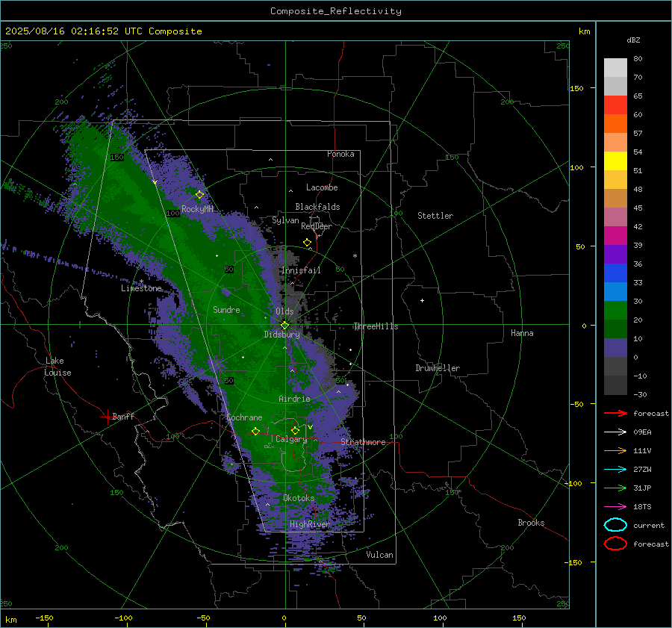Pick the yellow 54 dBZ color band

pyautogui.click(x=615, y=161)
